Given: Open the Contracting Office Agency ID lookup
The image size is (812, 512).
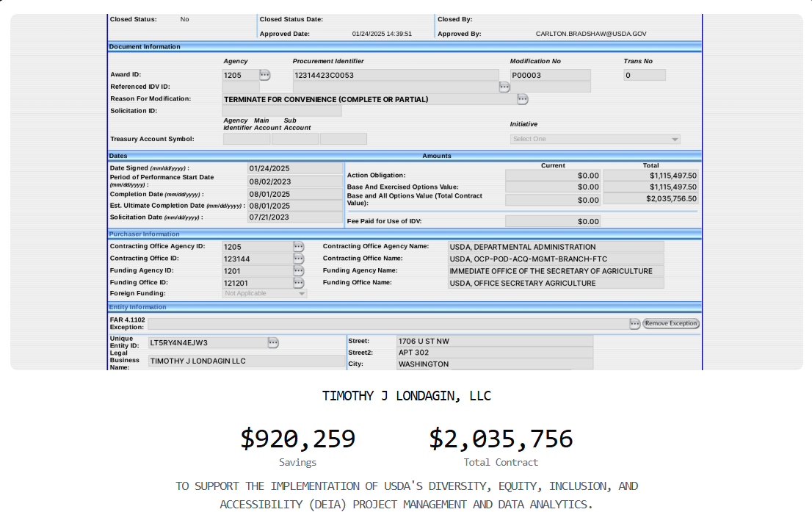Looking at the screenshot, I should pyautogui.click(x=298, y=246).
